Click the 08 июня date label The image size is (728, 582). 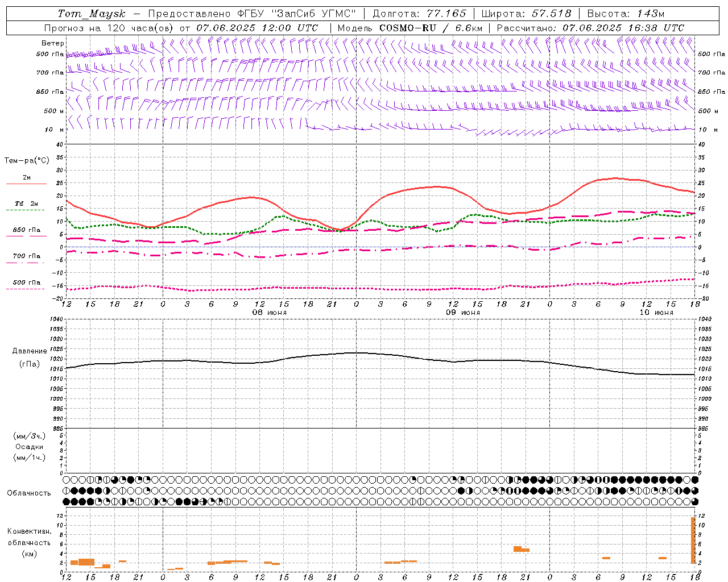270,313
